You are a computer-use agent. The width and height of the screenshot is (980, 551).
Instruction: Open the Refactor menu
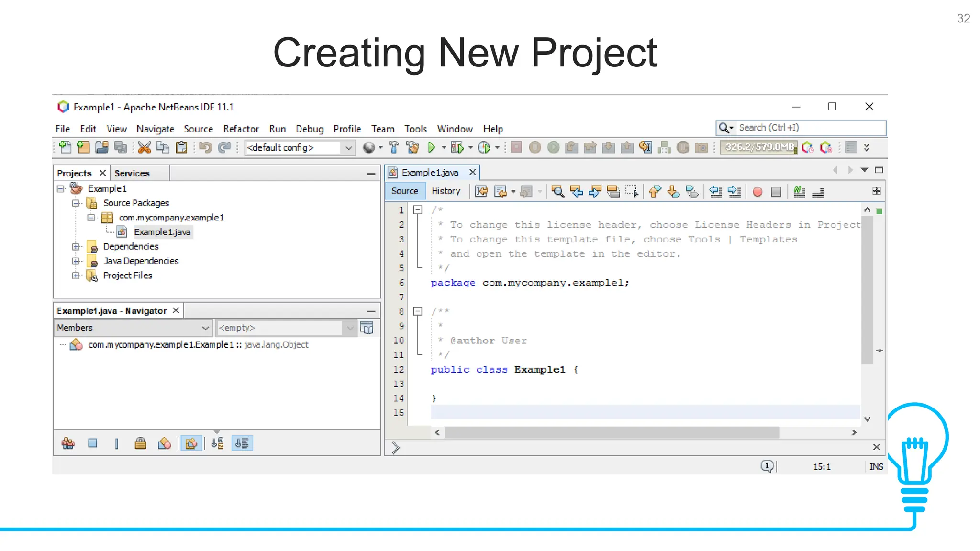241,129
